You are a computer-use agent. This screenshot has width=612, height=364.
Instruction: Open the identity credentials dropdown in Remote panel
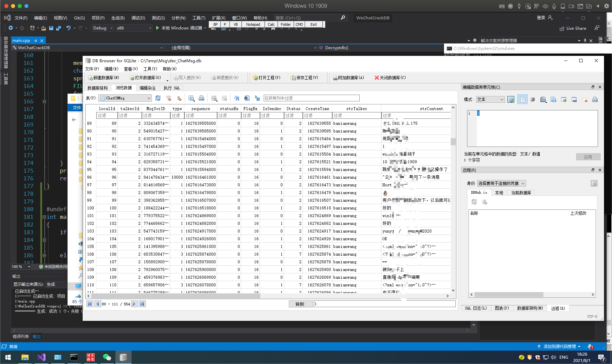click(x=501, y=183)
